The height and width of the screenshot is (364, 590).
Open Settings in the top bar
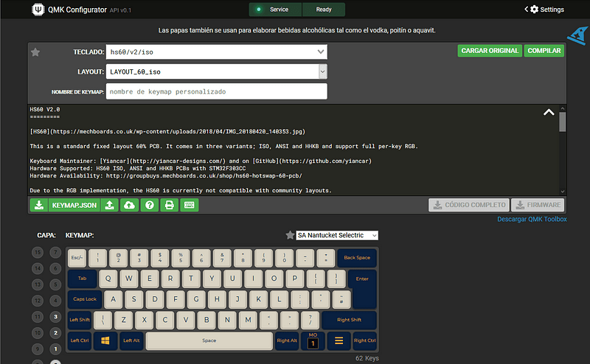[546, 10]
